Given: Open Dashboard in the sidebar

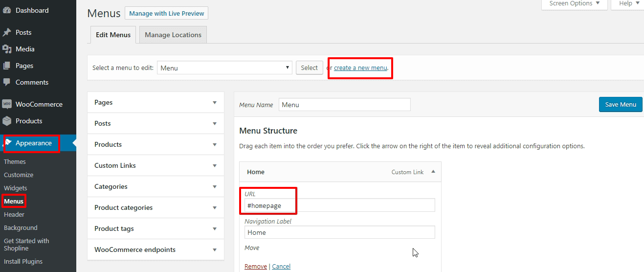Looking at the screenshot, I should pos(32,10).
